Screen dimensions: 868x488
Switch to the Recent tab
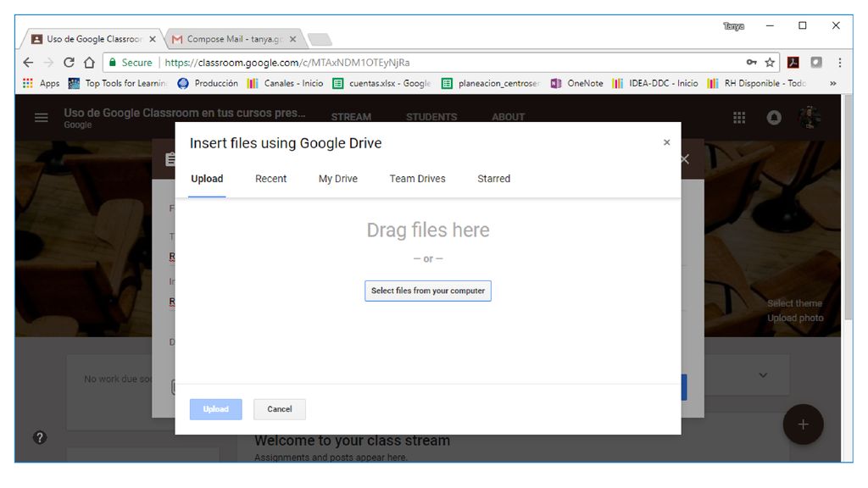pos(270,179)
